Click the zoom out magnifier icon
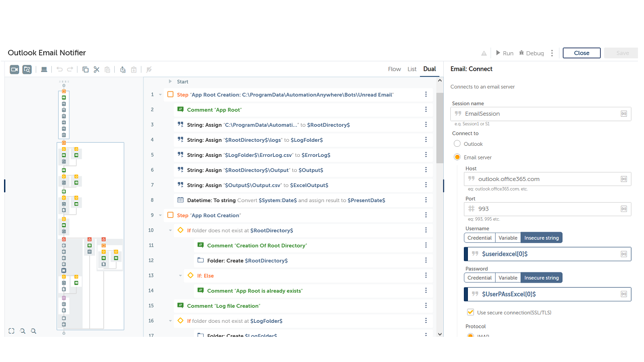 23,331
